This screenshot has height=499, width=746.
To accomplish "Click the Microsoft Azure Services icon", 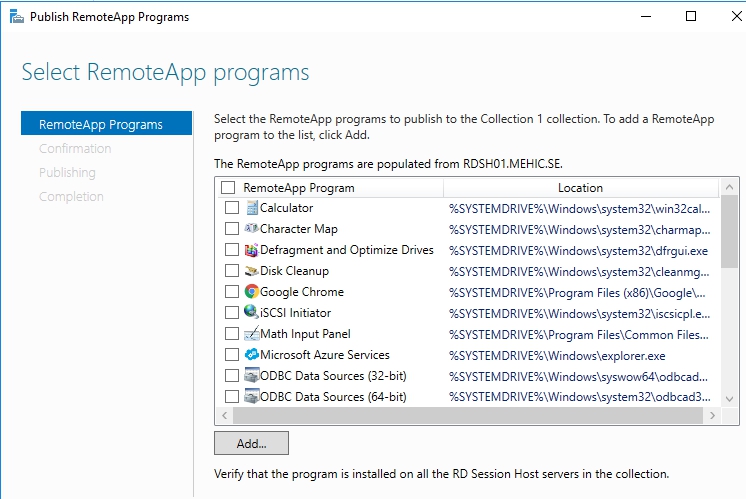I will click(251, 355).
